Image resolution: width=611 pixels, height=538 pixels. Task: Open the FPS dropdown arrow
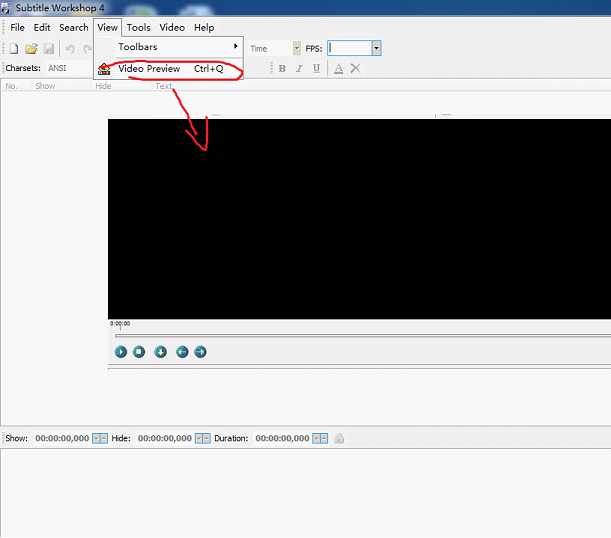click(x=376, y=48)
